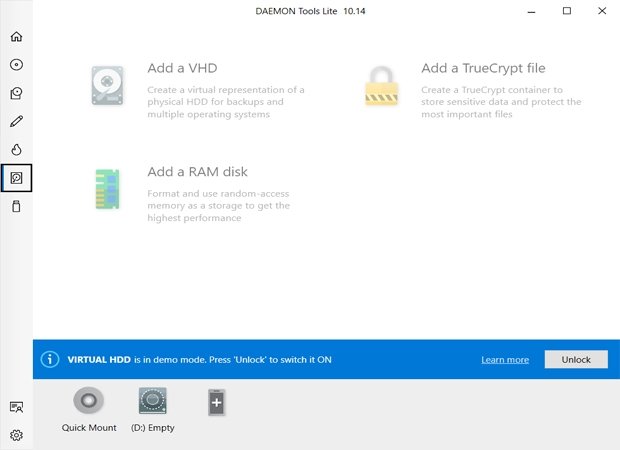This screenshot has width=620, height=450.
Task: Click the hard drive icon for Add a VHD
Action: [107, 86]
